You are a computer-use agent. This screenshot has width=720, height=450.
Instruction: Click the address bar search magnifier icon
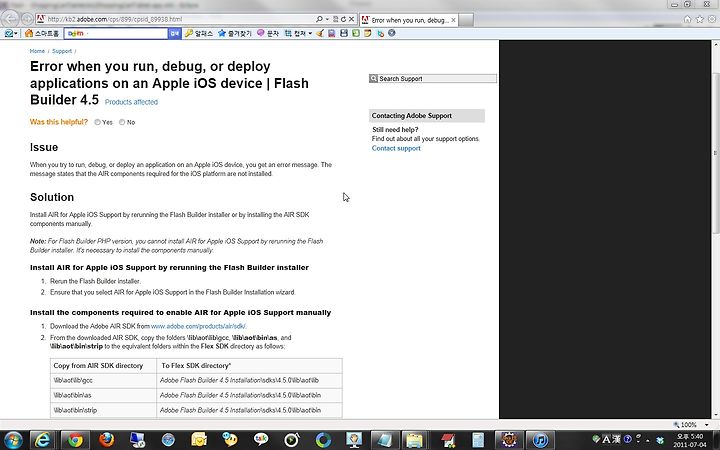[319, 19]
